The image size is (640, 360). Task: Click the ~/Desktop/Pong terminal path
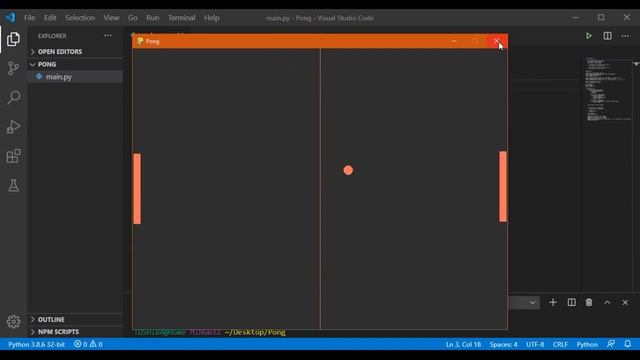[255, 332]
